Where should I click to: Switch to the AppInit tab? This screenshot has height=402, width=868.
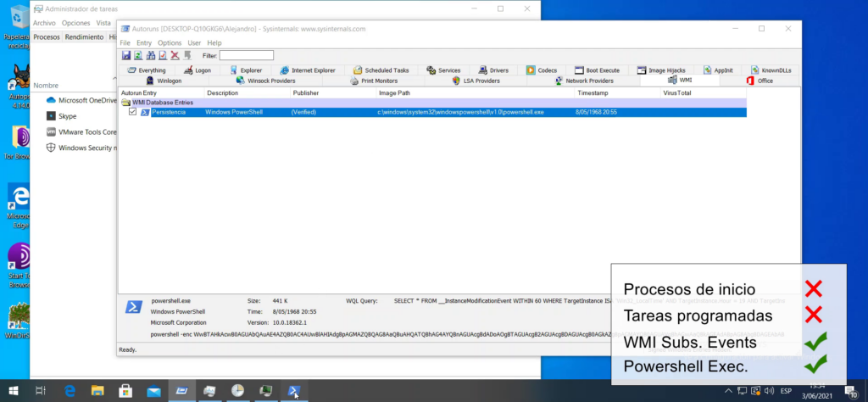[x=719, y=70]
